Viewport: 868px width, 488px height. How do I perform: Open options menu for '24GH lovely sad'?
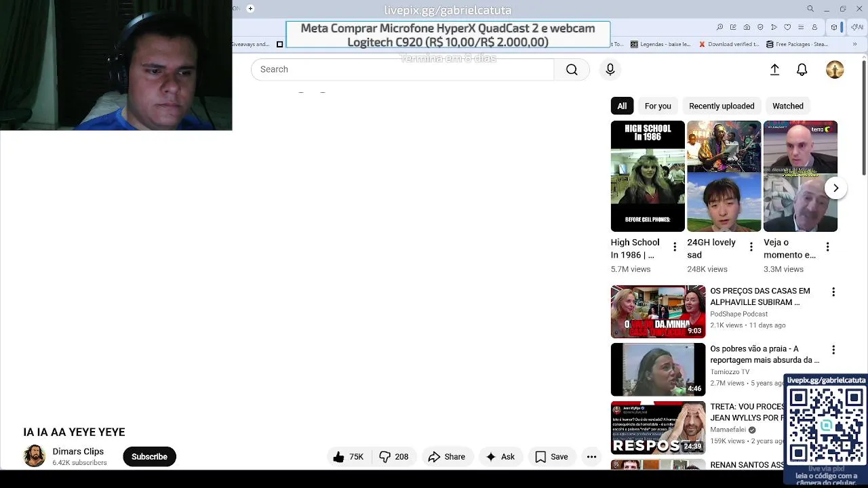coord(751,247)
